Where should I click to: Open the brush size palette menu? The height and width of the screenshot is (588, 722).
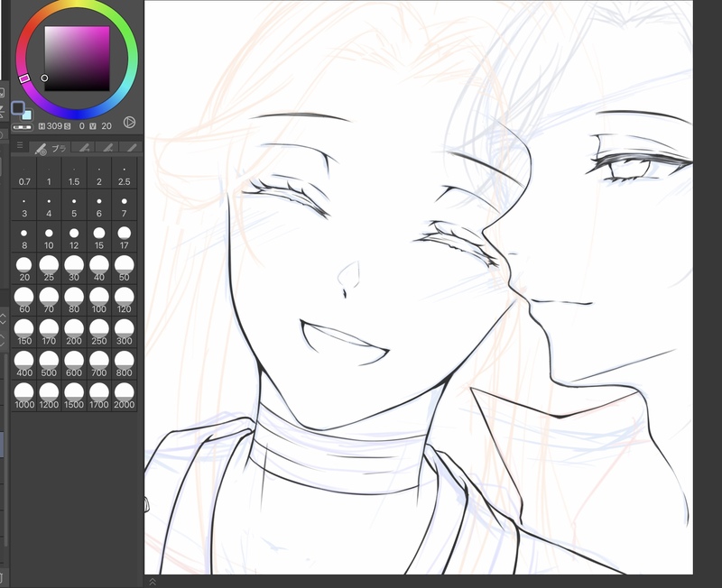20,146
